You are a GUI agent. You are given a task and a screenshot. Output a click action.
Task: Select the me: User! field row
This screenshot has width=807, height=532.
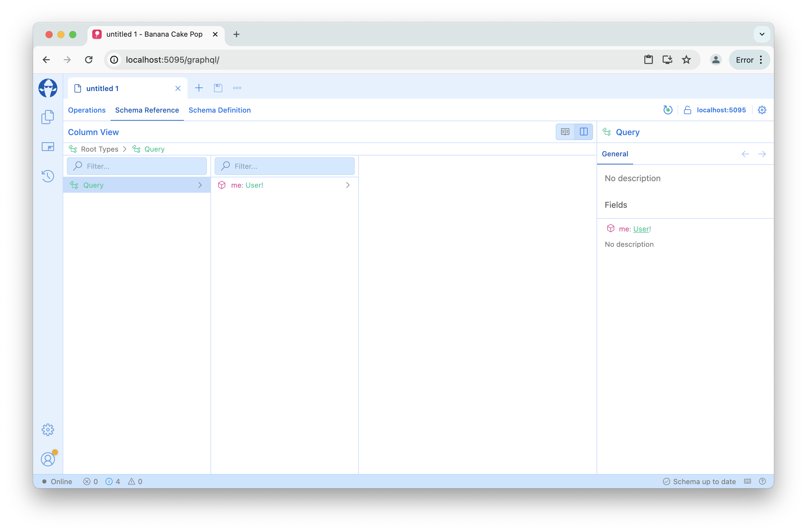[x=284, y=185]
